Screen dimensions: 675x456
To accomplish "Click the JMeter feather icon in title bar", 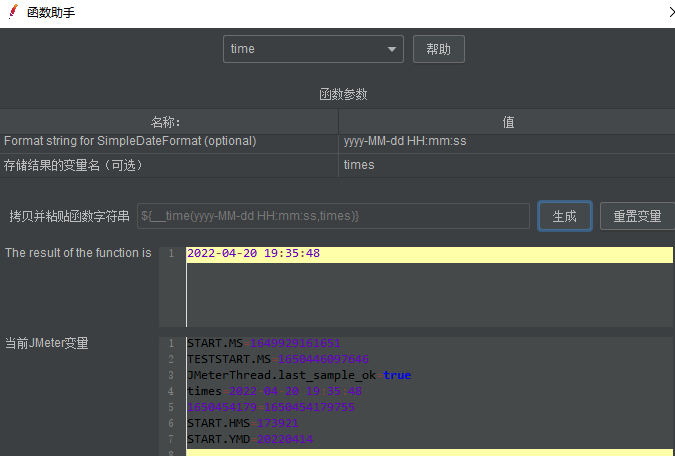I will tap(13, 12).
